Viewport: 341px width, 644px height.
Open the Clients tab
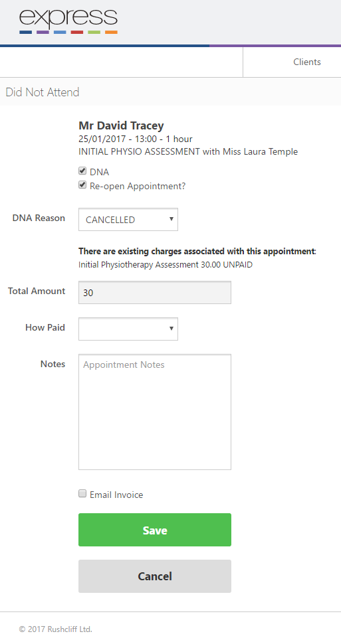(307, 62)
